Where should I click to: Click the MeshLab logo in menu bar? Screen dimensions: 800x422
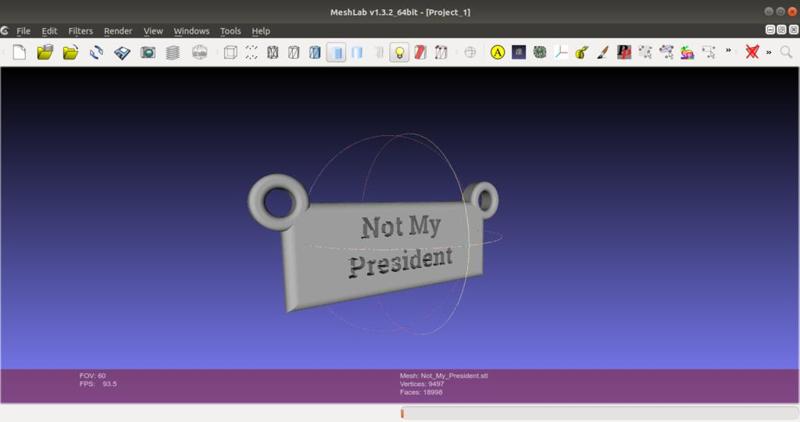tap(5, 31)
